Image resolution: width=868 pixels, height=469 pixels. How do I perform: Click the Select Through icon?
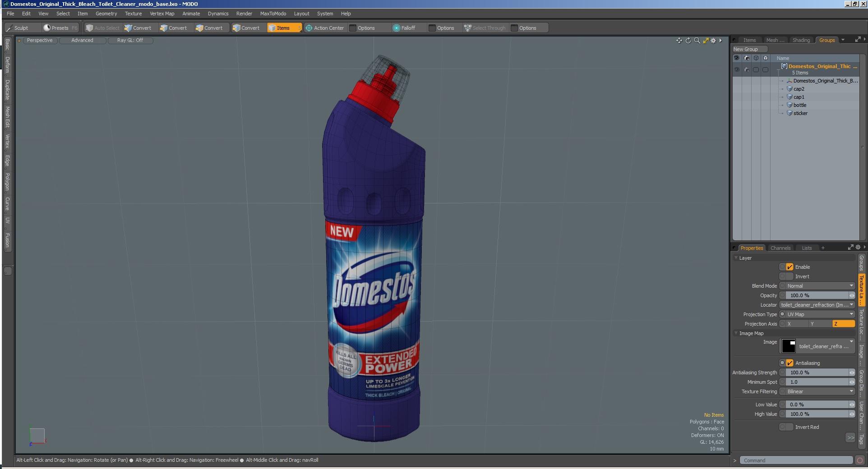coord(468,28)
